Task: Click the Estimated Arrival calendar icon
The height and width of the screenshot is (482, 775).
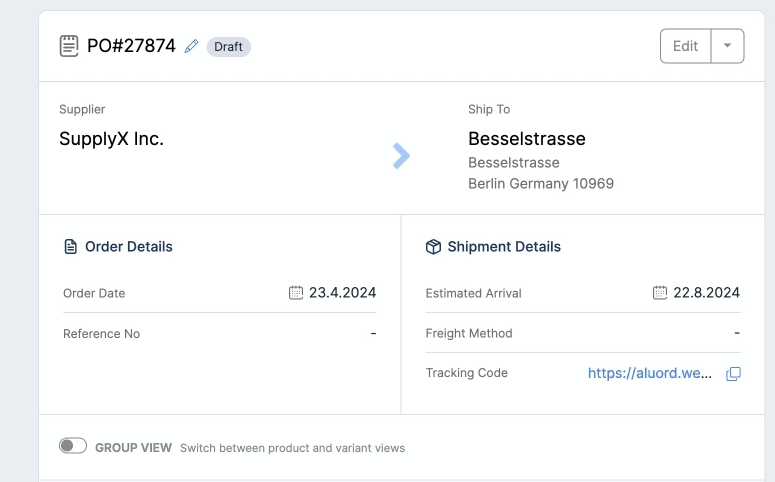Action: [x=660, y=293]
